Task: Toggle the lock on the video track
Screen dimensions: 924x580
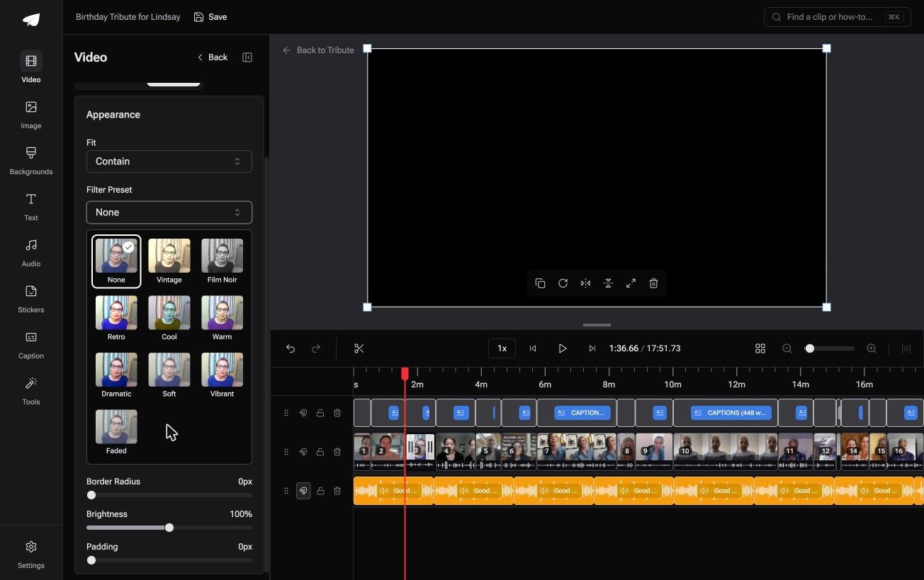Action: (x=320, y=452)
